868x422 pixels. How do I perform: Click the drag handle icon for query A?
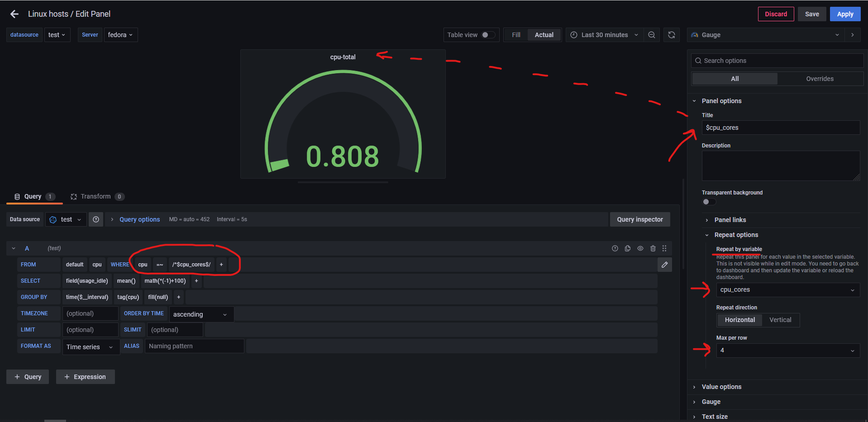[664, 248]
